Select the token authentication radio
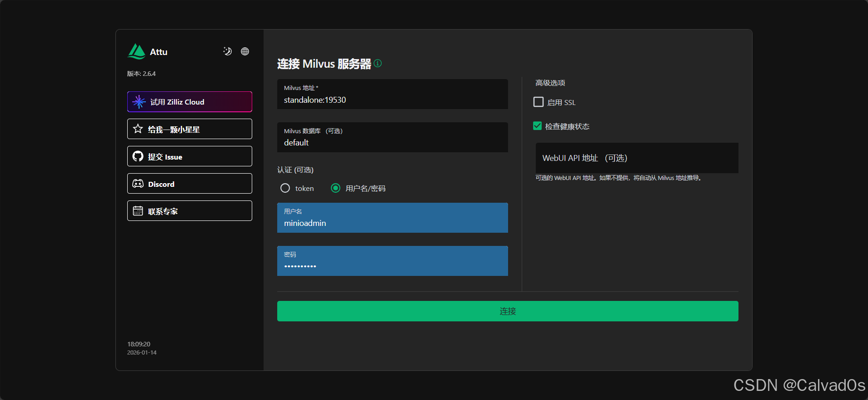 pos(285,188)
